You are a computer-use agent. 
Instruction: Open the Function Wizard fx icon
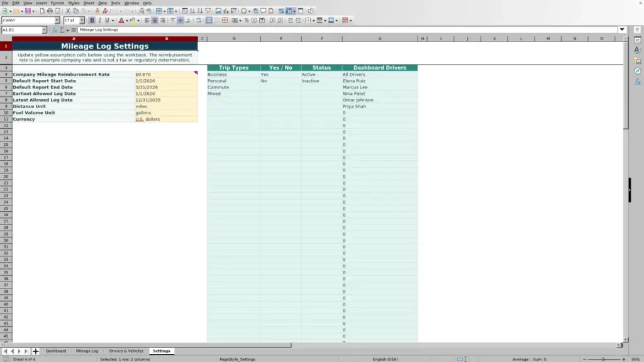[x=55, y=30]
